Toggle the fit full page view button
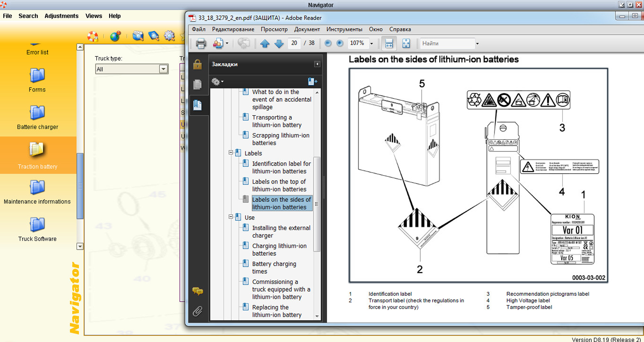This screenshot has width=644, height=342. [x=406, y=44]
